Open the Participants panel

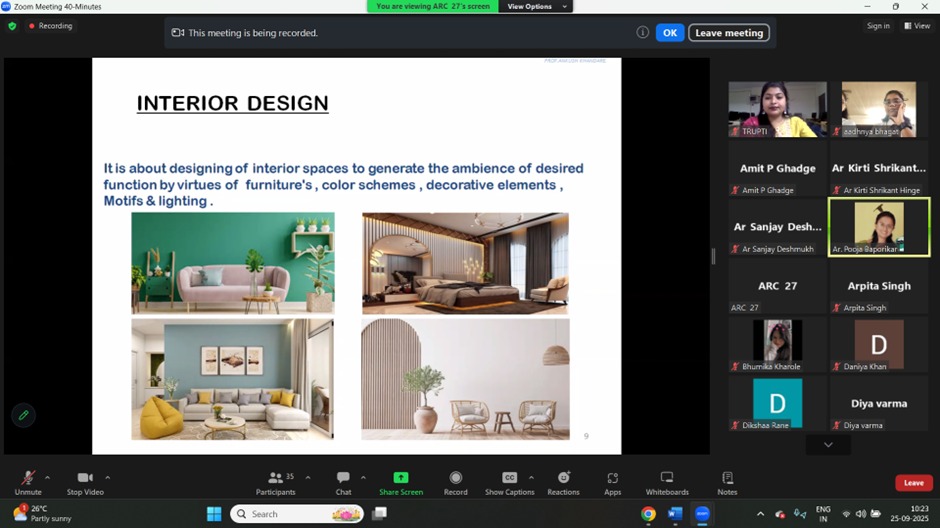(x=275, y=478)
